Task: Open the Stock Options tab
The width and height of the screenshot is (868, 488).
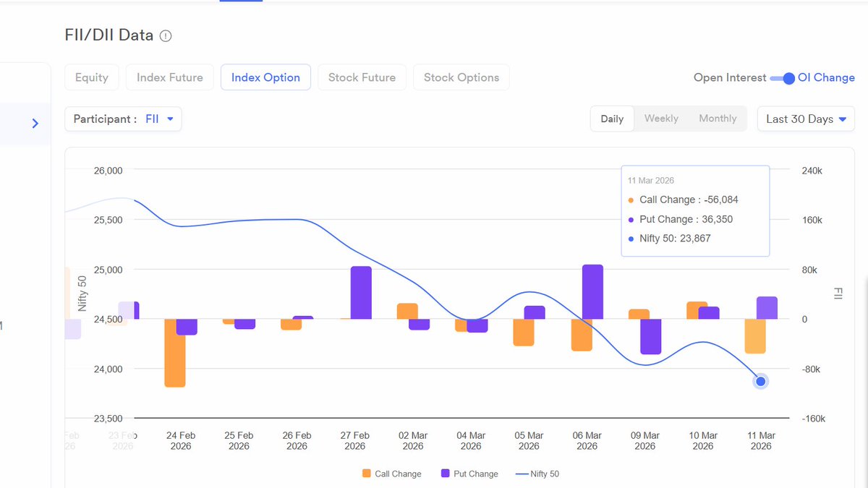Action: point(461,77)
